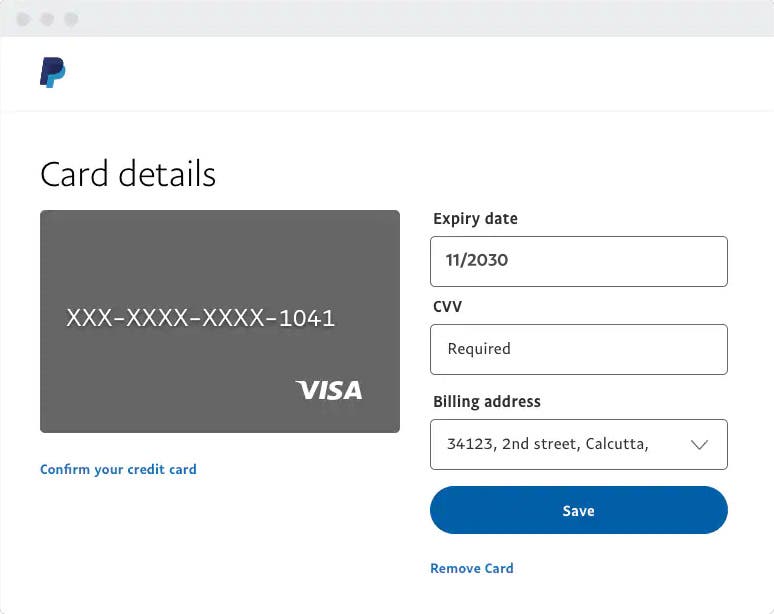Screen dimensions: 774x614
Task: Click the Card details heading
Action: click(128, 174)
